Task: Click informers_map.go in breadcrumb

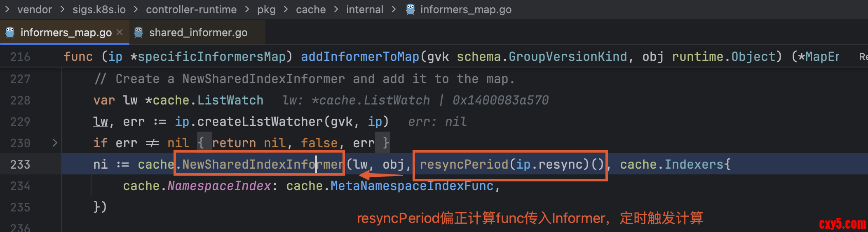Action: tap(466, 9)
